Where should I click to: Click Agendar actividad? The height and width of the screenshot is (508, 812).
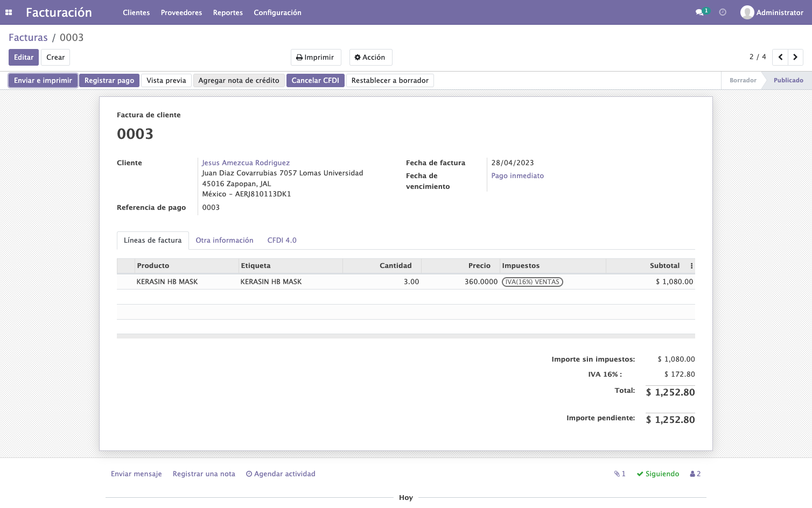pos(281,474)
